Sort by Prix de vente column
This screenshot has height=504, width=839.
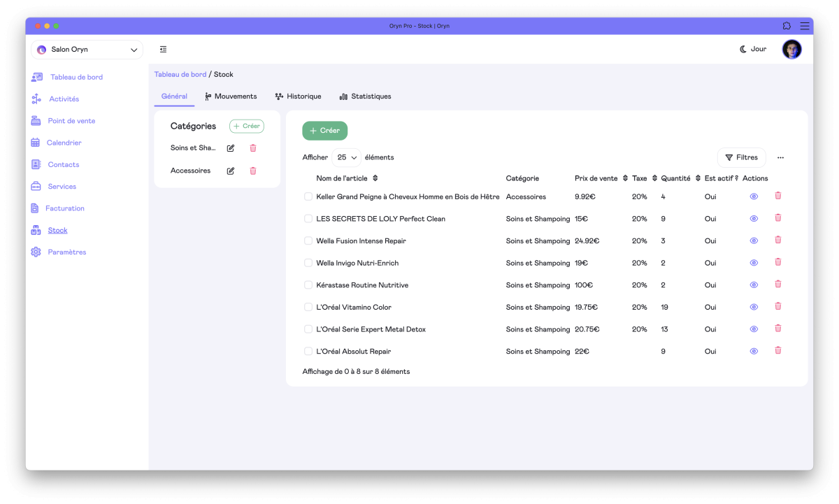click(x=625, y=178)
